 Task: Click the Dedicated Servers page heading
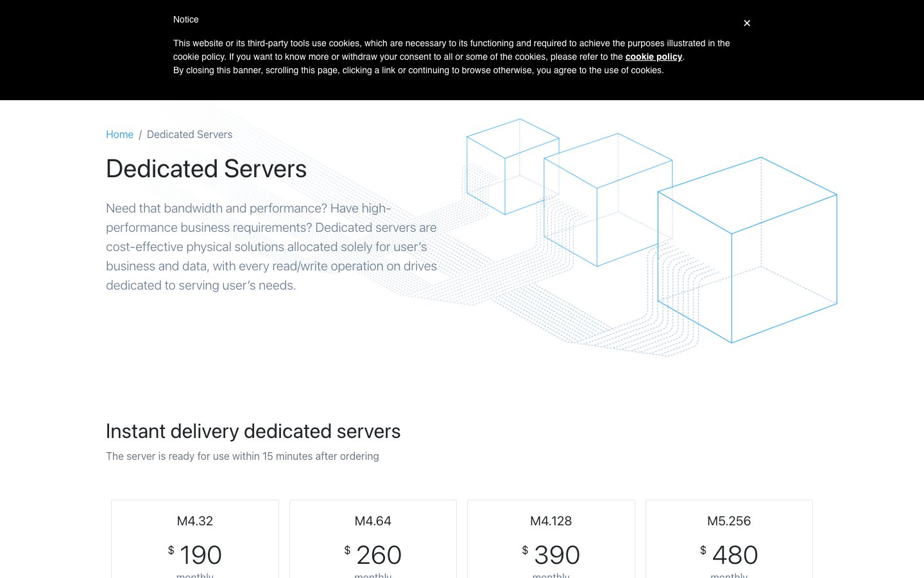click(206, 169)
